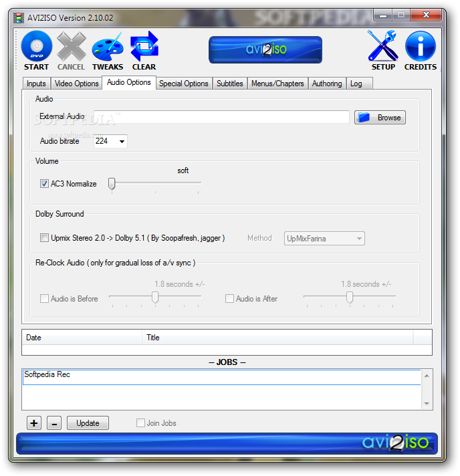Open CREDITS info icon
Screen dimensions: 460x476
coord(421,46)
